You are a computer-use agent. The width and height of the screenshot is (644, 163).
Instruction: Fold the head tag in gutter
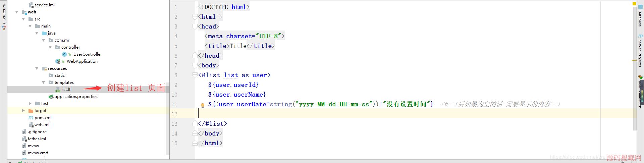(195, 26)
